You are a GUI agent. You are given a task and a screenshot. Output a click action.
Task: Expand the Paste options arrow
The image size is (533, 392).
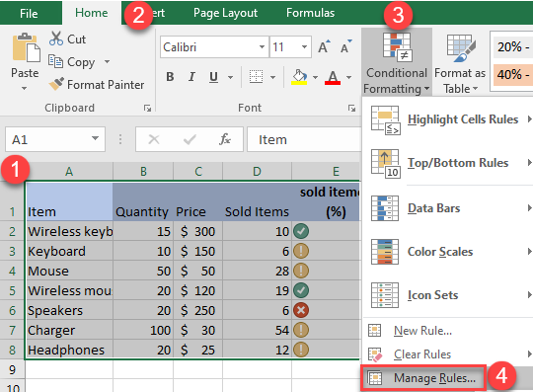[24, 89]
